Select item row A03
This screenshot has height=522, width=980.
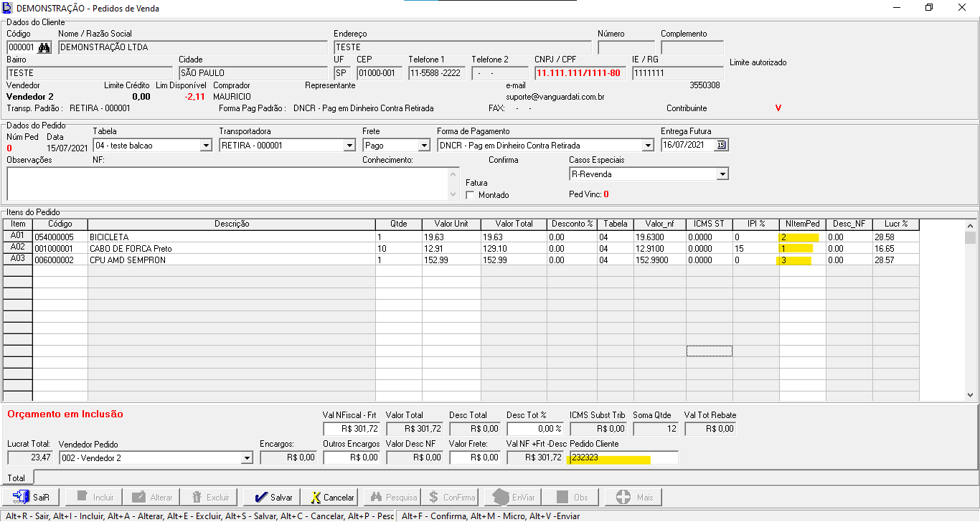click(17, 259)
